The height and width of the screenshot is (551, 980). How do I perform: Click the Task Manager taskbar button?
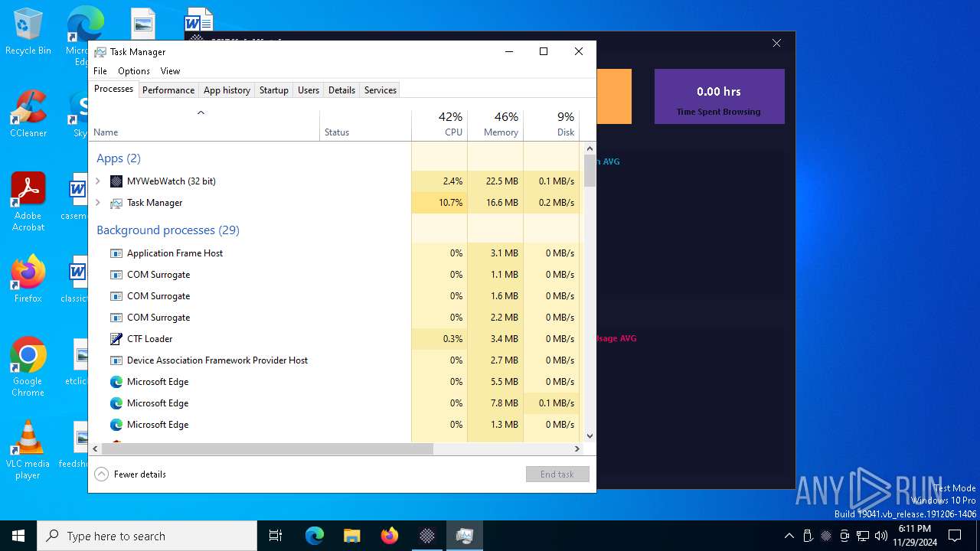[465, 536]
